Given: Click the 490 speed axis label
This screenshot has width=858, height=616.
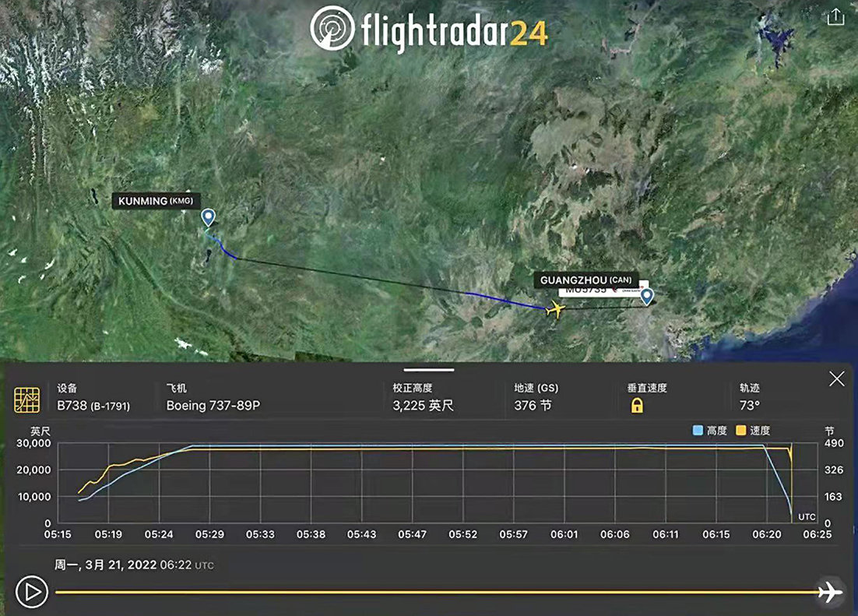Looking at the screenshot, I should coord(834,443).
